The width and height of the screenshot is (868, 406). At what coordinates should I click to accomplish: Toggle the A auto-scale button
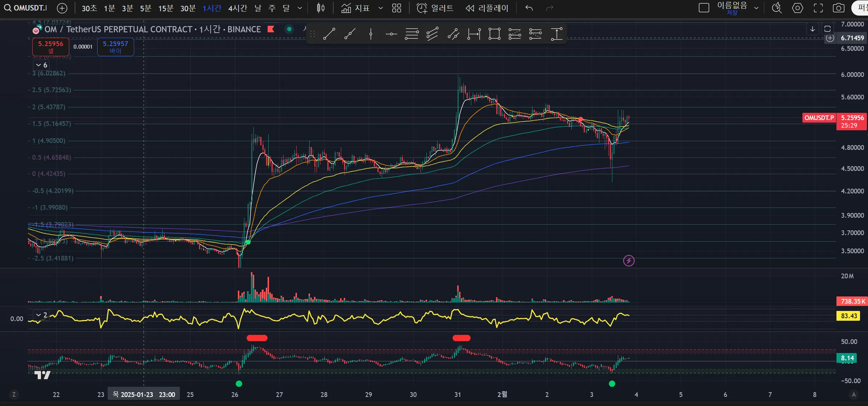[853, 394]
